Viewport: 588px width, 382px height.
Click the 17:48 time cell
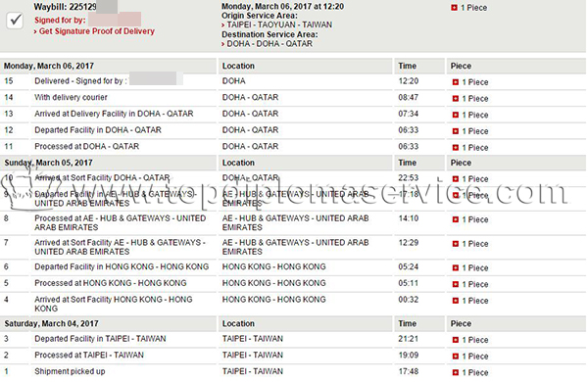click(409, 371)
